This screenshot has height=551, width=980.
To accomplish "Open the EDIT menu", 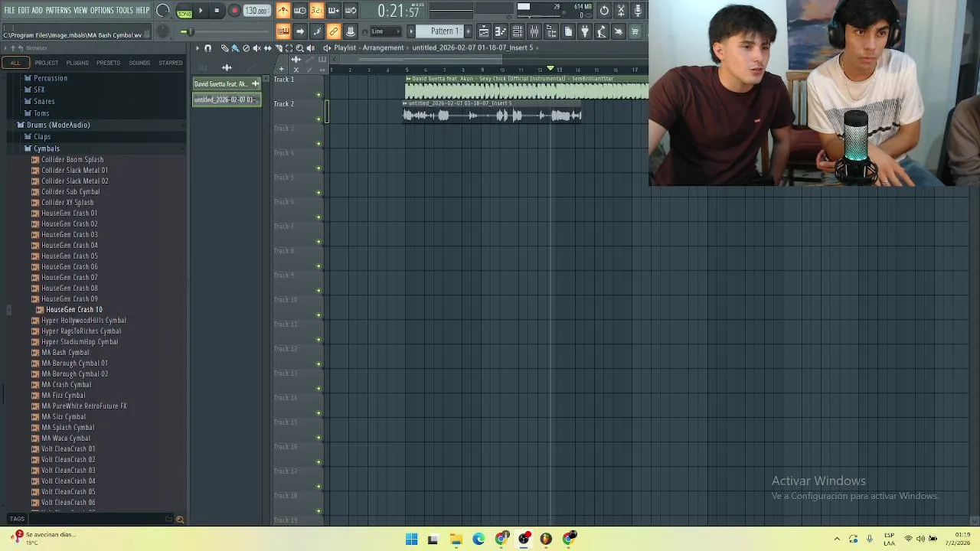I will (24, 10).
